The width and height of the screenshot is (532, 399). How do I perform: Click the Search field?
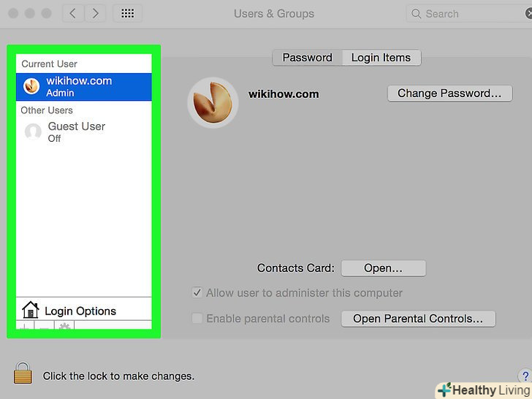point(470,14)
